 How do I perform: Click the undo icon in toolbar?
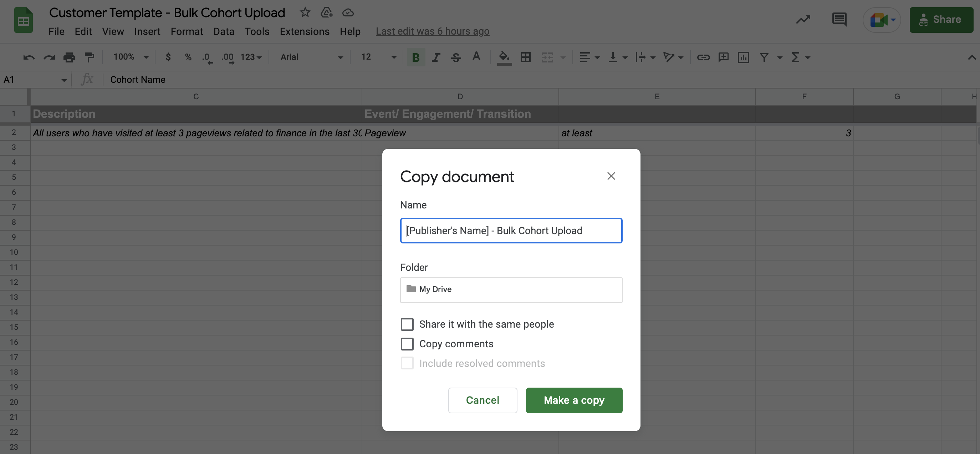(x=29, y=57)
